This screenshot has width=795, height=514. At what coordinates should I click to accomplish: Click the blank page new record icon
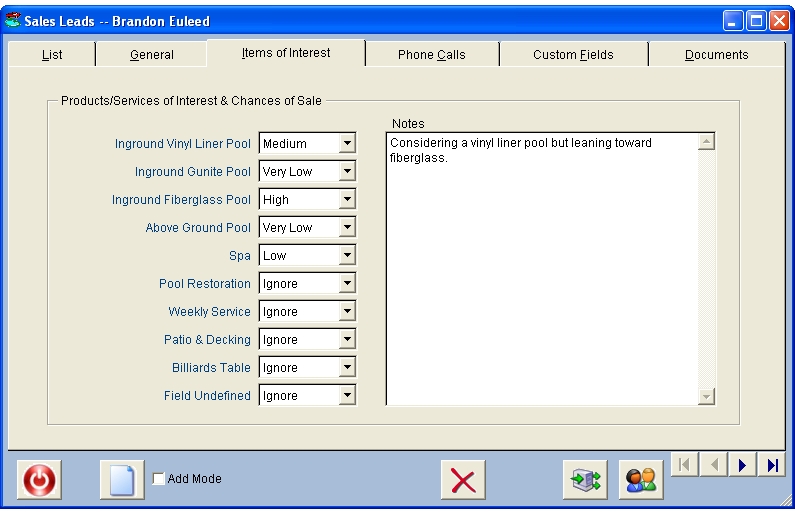tap(122, 480)
